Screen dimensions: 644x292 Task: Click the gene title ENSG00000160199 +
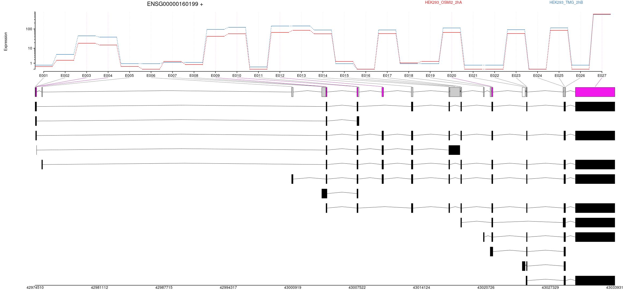coord(175,4)
